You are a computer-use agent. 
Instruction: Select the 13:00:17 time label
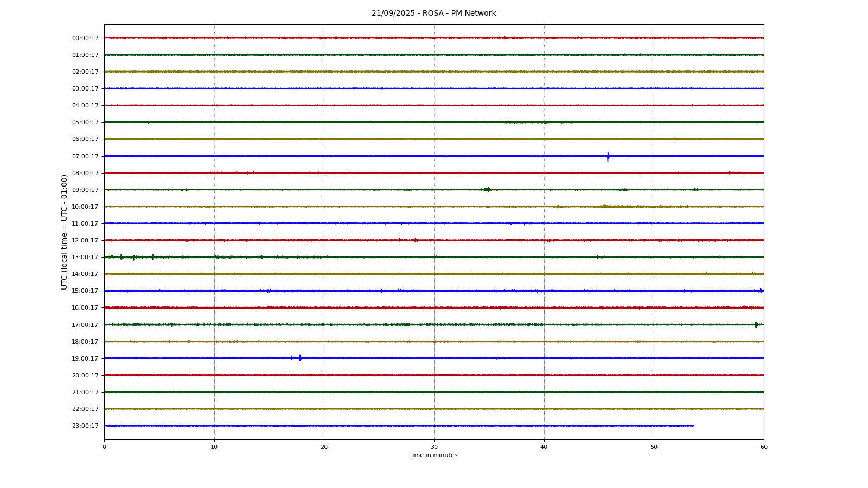point(85,257)
